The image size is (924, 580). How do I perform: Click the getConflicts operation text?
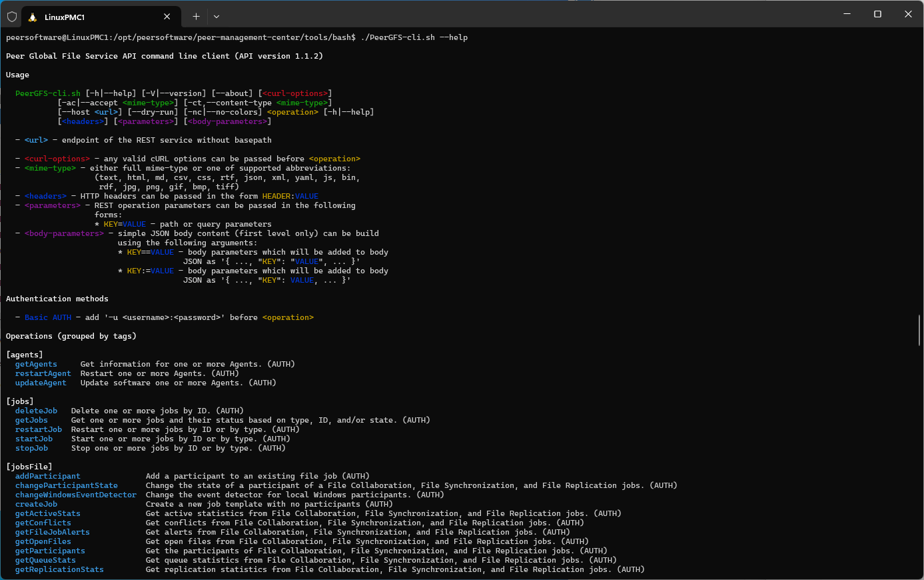coord(43,523)
